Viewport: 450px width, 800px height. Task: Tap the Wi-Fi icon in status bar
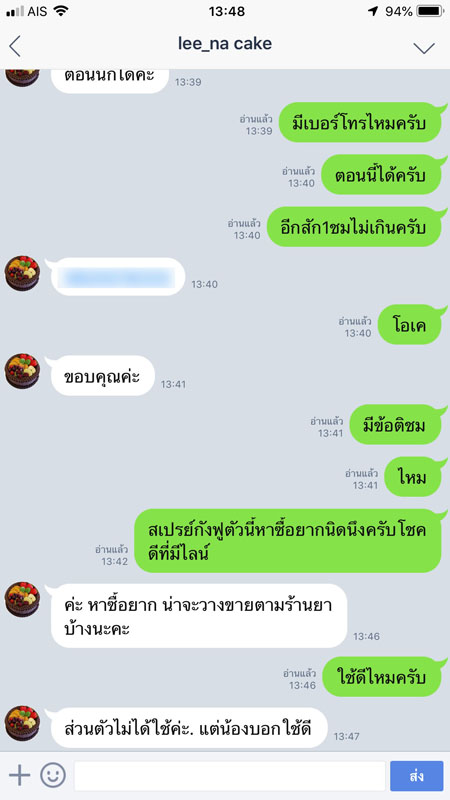click(x=61, y=11)
